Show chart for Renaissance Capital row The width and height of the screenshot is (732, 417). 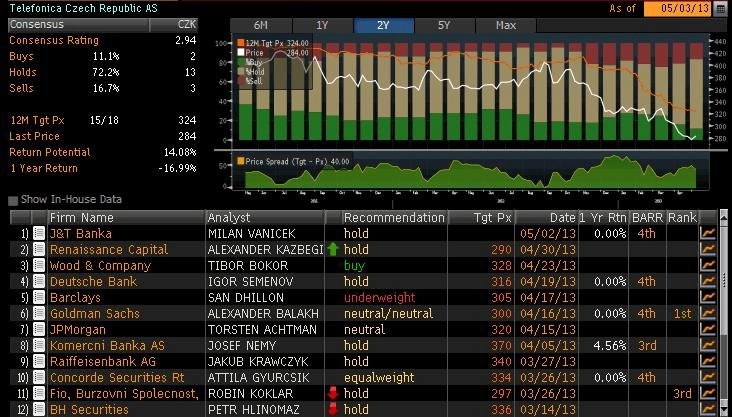708,249
